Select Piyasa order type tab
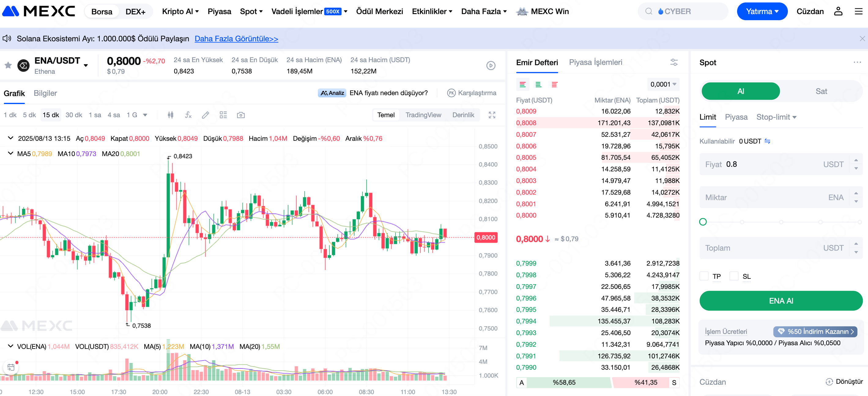Viewport: 868px width, 396px height. 736,117
